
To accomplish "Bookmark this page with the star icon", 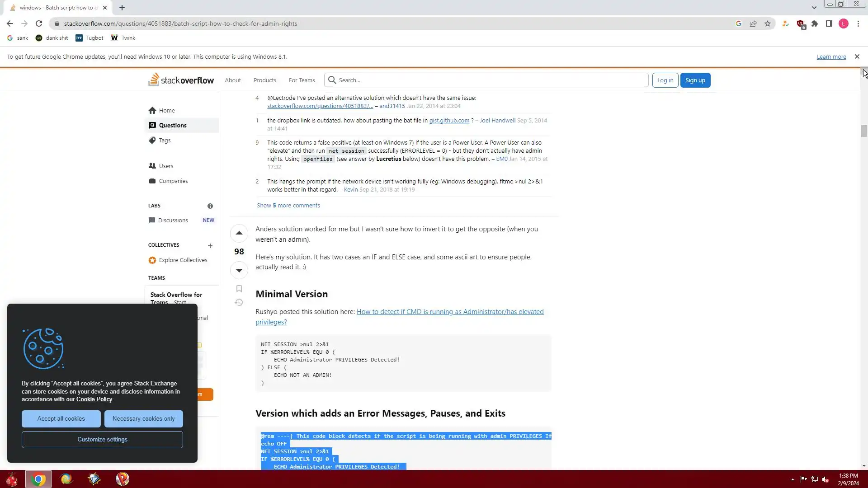I will click(767, 23).
